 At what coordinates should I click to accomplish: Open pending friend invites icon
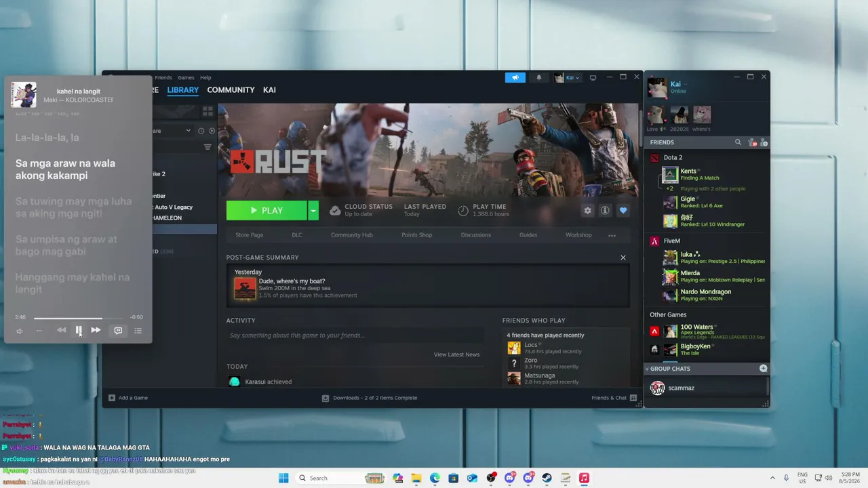pyautogui.click(x=751, y=142)
